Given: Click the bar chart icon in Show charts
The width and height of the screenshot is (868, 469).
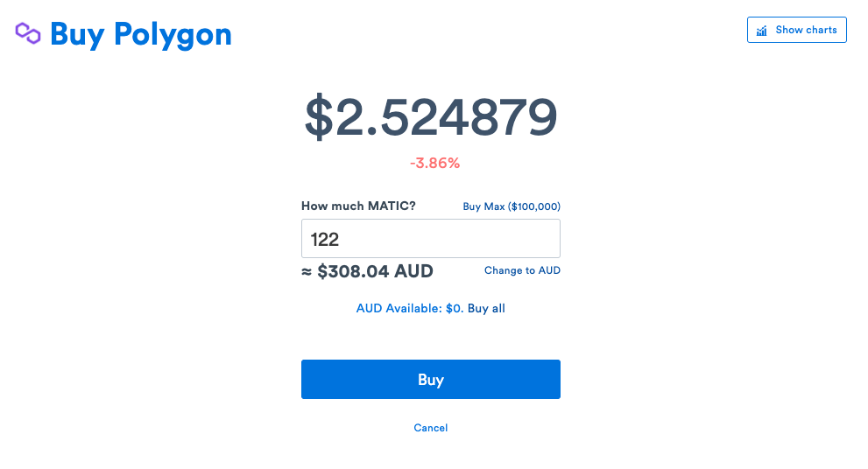Looking at the screenshot, I should pos(762,31).
